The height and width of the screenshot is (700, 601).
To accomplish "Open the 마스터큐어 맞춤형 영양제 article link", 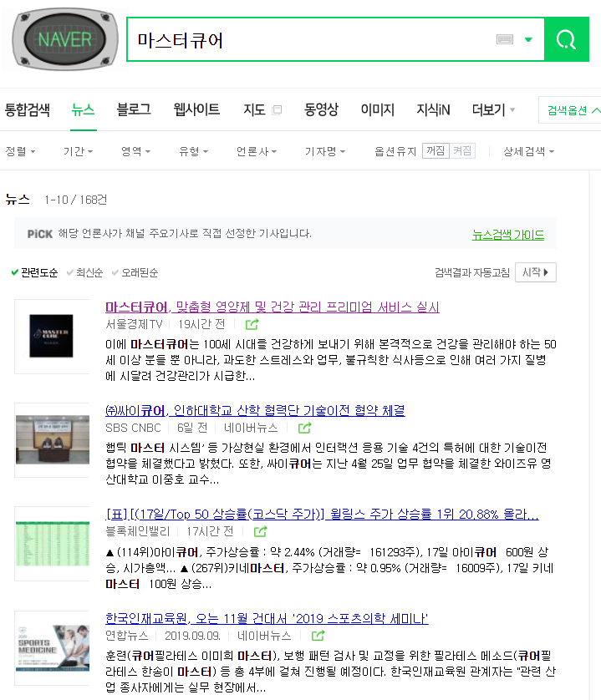I will [x=272, y=307].
